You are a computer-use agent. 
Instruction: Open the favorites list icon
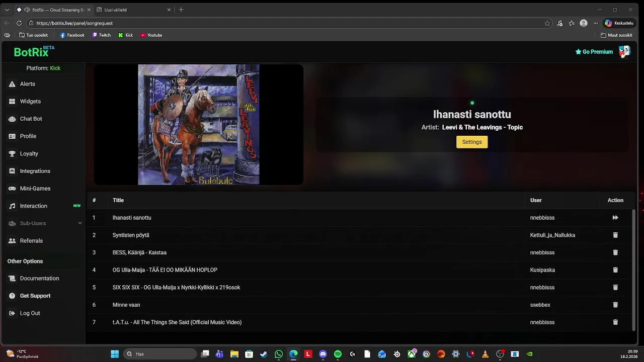pos(572,23)
